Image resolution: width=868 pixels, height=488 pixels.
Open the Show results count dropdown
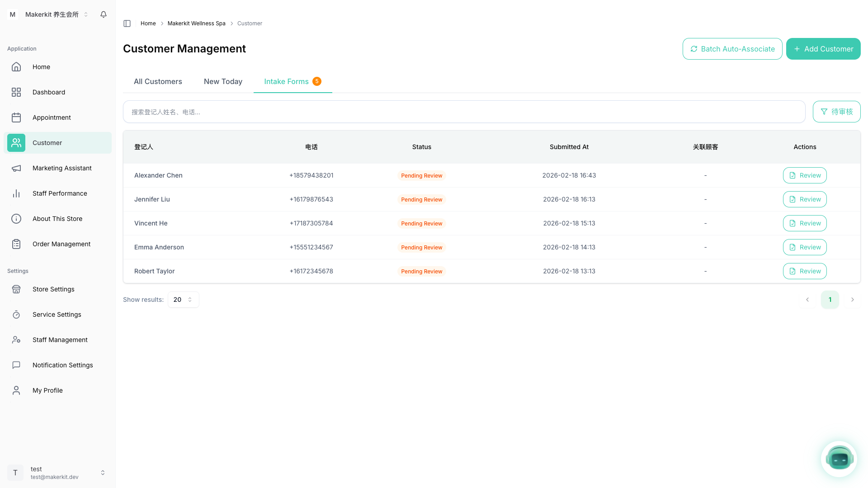click(x=183, y=300)
